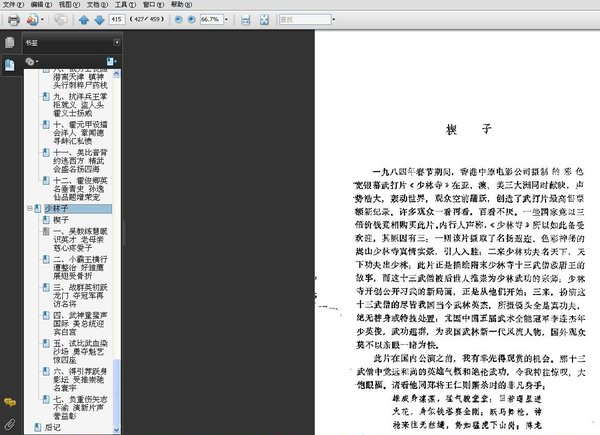Click the Print icon in the toolbar
600x435 pixels.
(x=13, y=20)
